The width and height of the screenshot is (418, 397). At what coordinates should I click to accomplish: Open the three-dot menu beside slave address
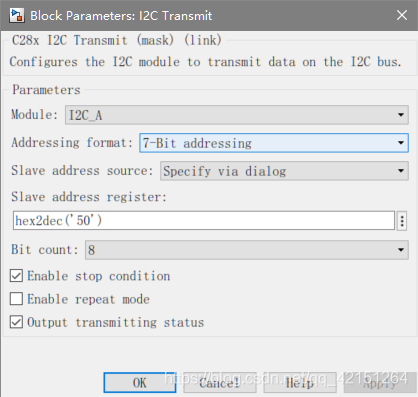tap(402, 221)
